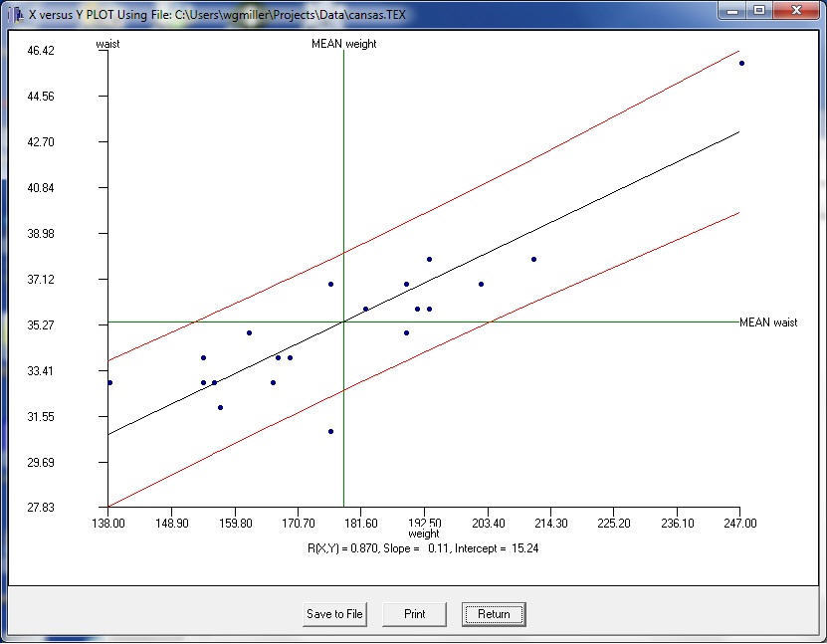Click the application icon in title bar
Image resolution: width=827 pixels, height=644 pixels.
[16, 14]
